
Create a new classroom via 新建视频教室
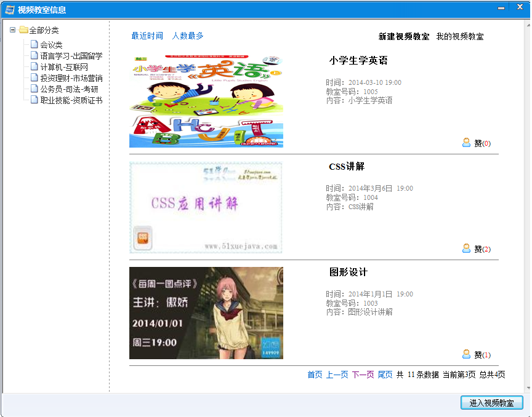pyautogui.click(x=404, y=37)
